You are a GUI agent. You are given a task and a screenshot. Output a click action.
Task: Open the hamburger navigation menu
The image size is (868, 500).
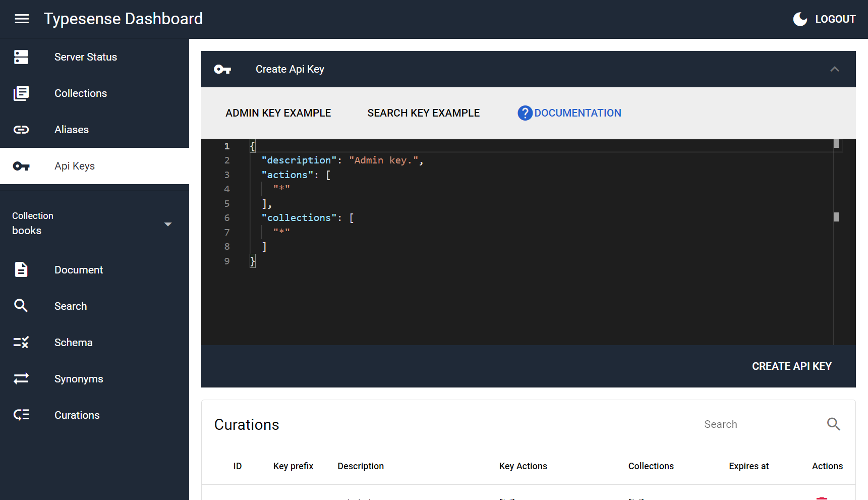point(22,19)
